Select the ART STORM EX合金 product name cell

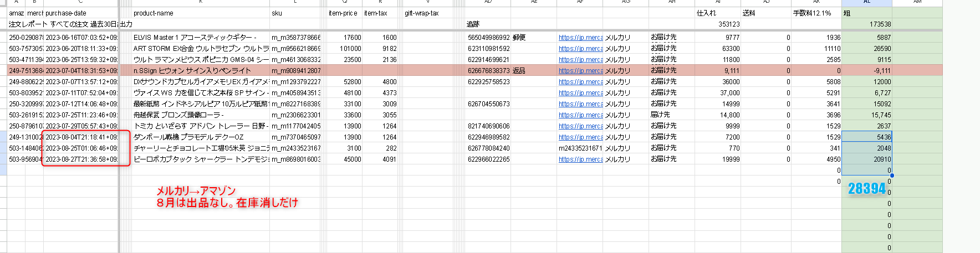[x=201, y=49]
